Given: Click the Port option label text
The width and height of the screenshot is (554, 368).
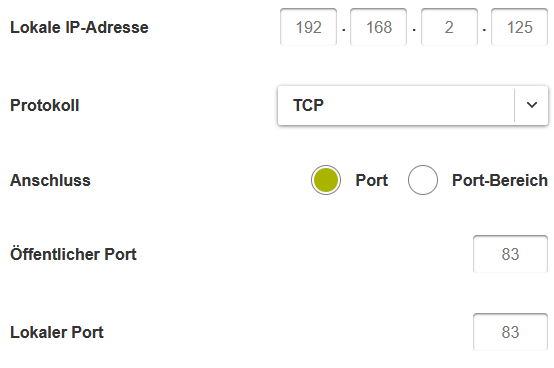Looking at the screenshot, I should point(371,180).
